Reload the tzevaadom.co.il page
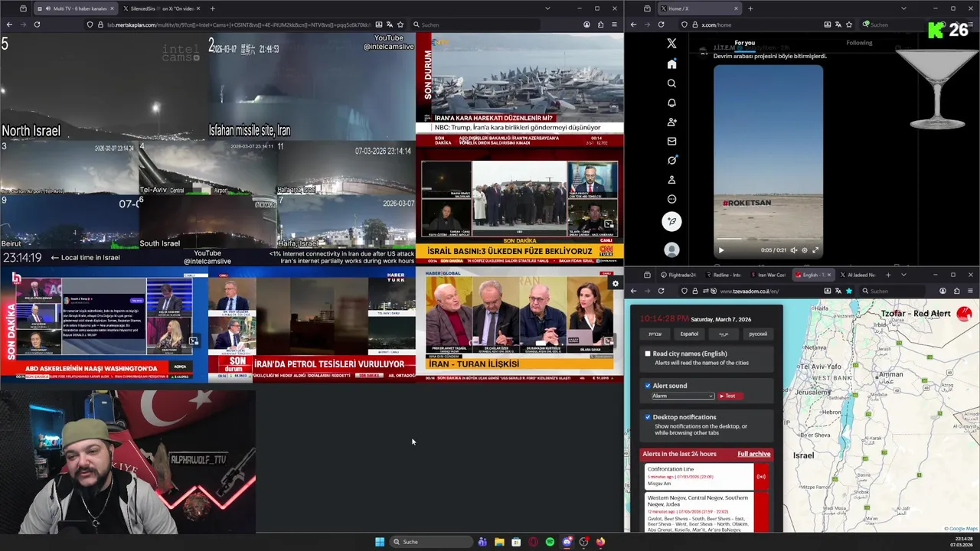This screenshot has height=551, width=980. click(x=661, y=291)
